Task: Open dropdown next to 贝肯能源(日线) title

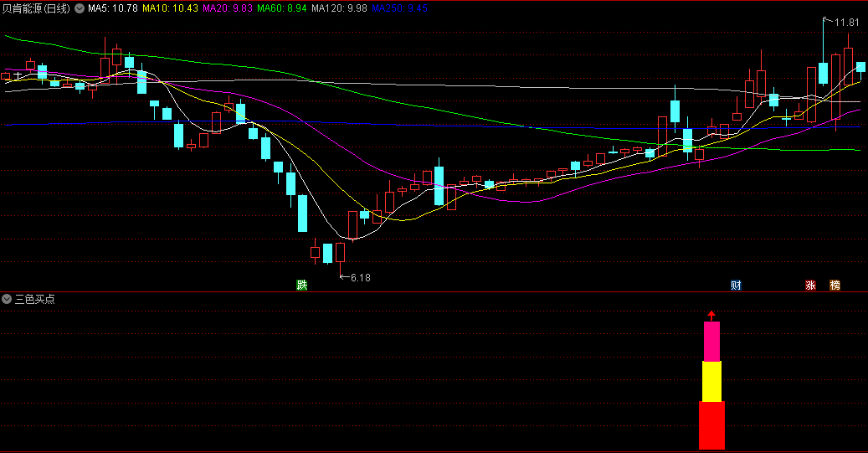Action: coord(80,8)
